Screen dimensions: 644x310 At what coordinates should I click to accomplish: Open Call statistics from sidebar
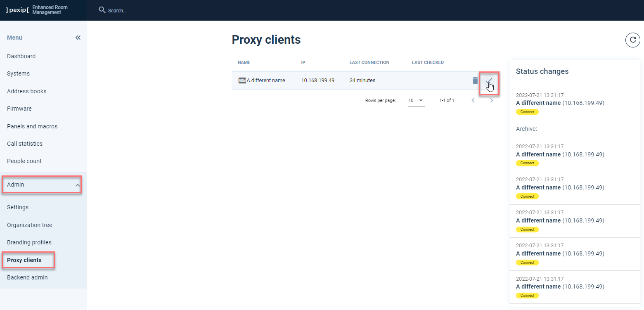pyautogui.click(x=24, y=144)
